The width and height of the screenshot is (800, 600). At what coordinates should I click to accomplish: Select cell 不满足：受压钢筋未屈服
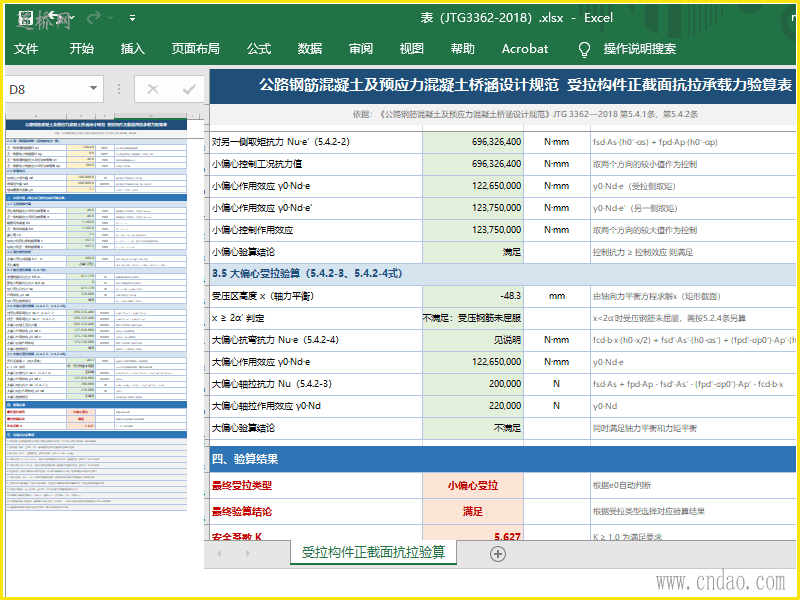(473, 318)
